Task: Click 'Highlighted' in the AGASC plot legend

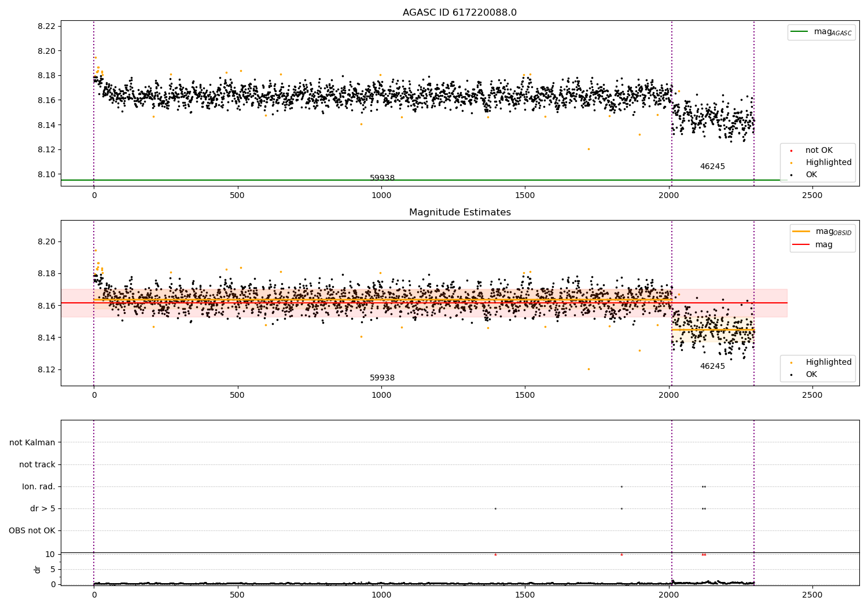Action: tap(829, 163)
